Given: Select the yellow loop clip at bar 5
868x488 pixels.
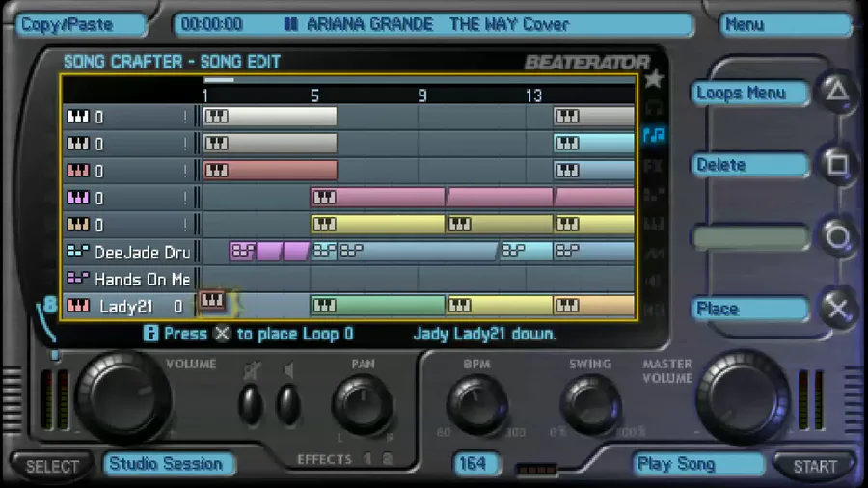Looking at the screenshot, I should [377, 224].
